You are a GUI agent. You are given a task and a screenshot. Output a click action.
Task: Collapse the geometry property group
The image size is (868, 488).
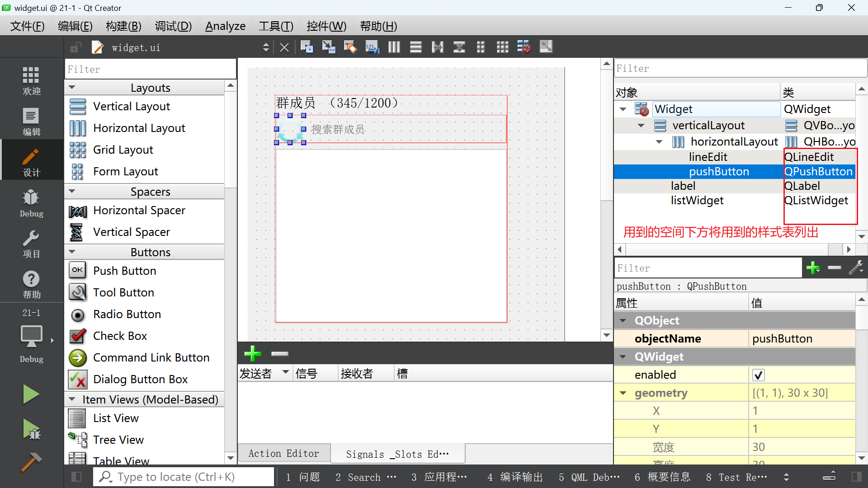(623, 393)
